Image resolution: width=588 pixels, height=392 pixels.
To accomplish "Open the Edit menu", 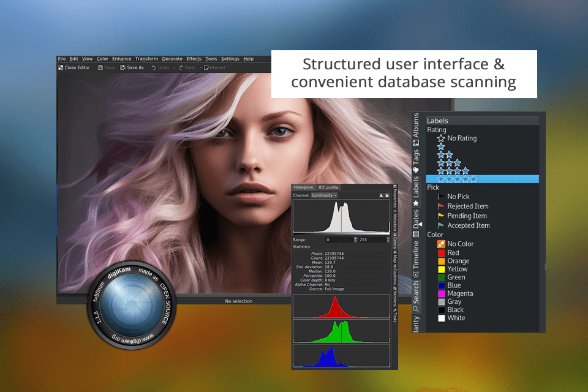I will 74,59.
